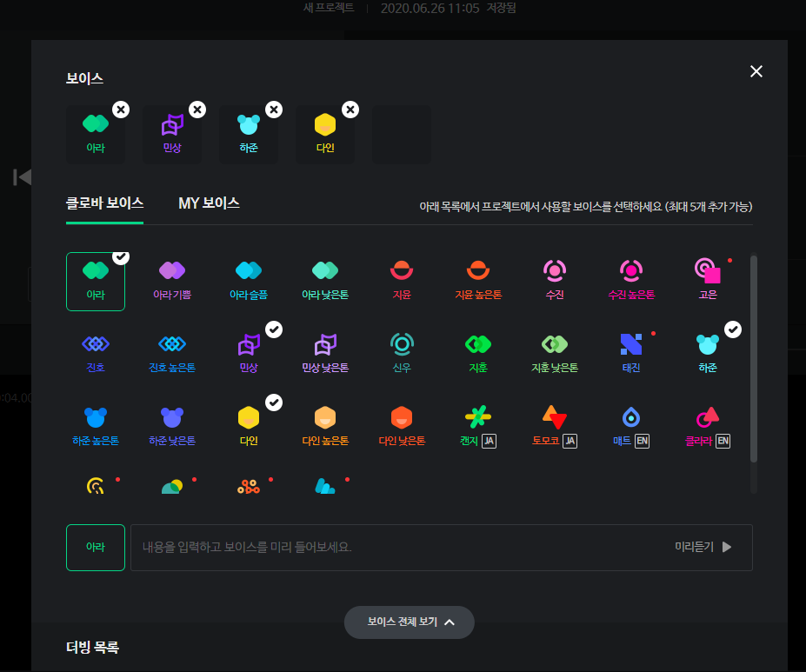
Task: Select the 진호 voice
Action: (x=96, y=354)
